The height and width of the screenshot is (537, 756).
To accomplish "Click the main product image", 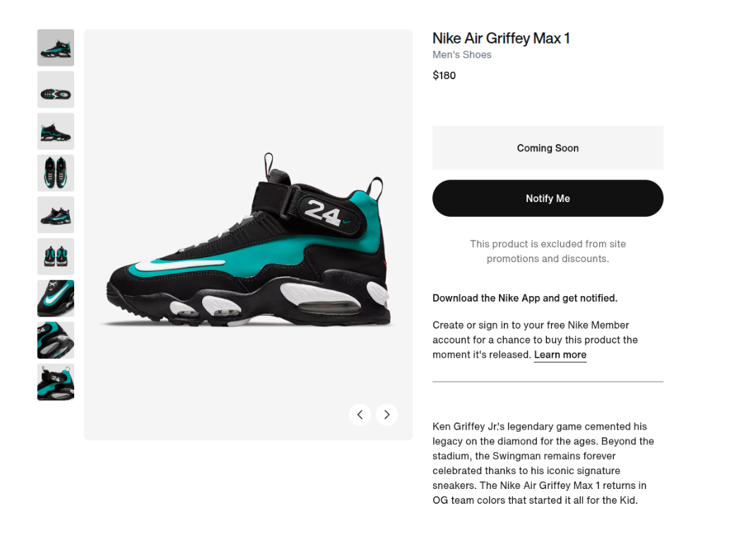I will pos(248,235).
